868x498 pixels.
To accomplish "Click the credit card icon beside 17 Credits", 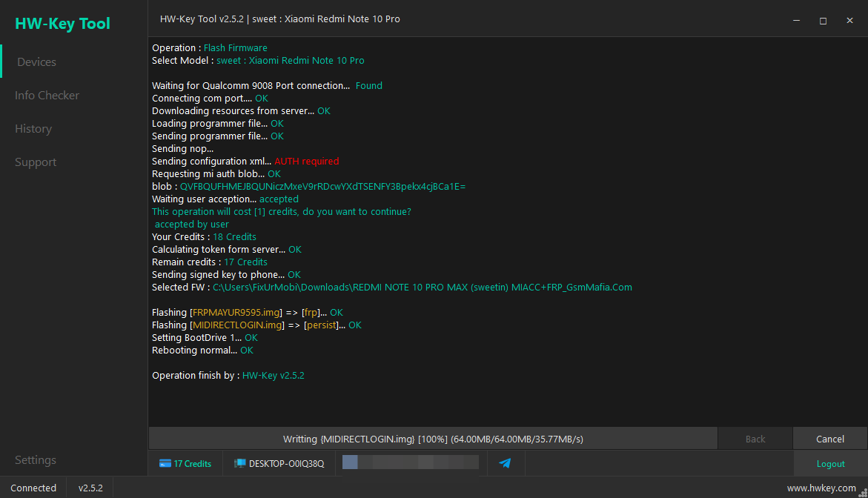I will tap(165, 464).
